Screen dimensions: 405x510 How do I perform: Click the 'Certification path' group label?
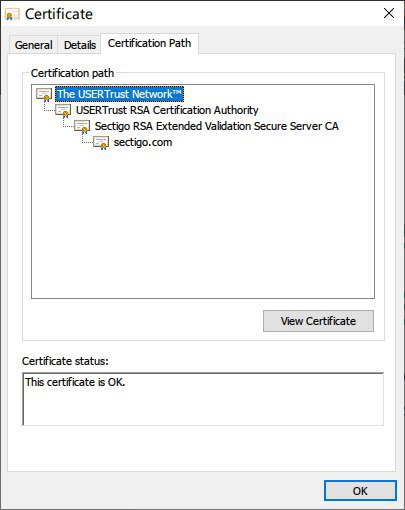point(72,73)
